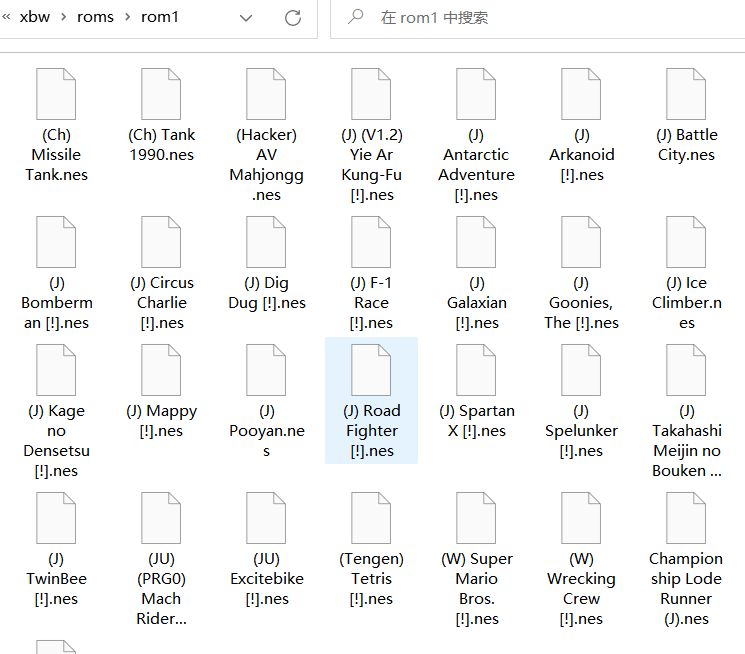745x654 pixels.
Task: Click the "(J) TwinBee [!].nes" file name
Action: coord(56,579)
